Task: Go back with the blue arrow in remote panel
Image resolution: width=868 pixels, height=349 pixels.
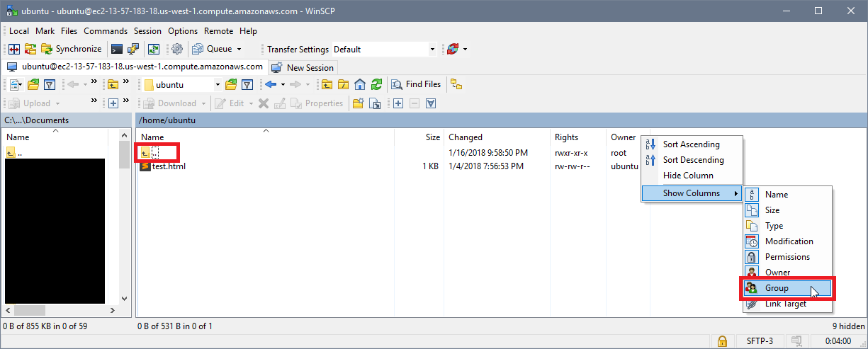Action: 270,84
